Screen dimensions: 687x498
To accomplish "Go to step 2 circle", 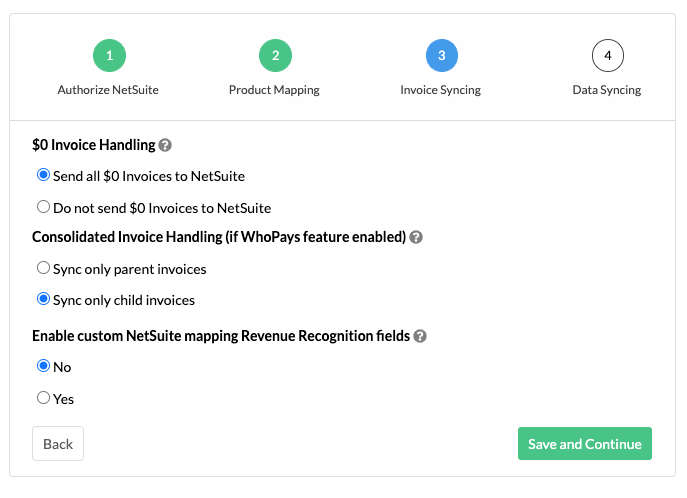I will click(x=276, y=56).
